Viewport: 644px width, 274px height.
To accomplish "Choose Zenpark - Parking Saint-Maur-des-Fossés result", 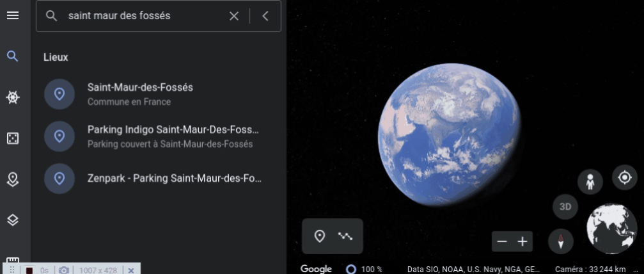I will point(158,179).
